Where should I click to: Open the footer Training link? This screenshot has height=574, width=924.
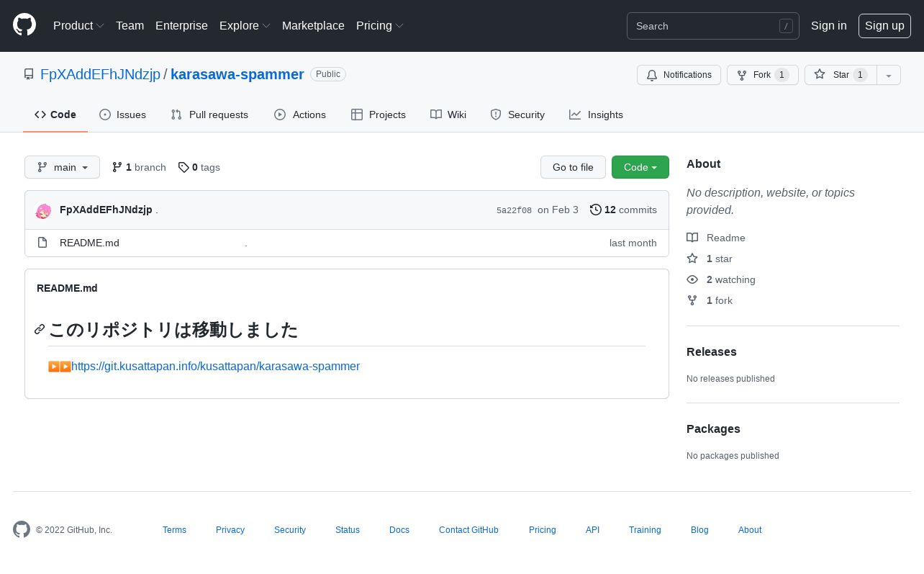click(645, 530)
